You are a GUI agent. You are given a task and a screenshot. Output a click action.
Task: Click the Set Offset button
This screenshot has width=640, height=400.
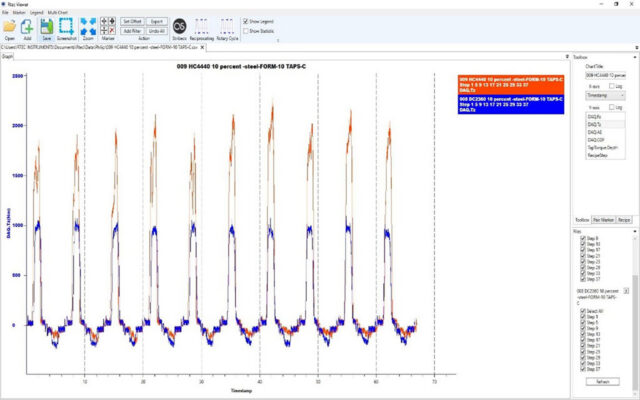tap(132, 21)
